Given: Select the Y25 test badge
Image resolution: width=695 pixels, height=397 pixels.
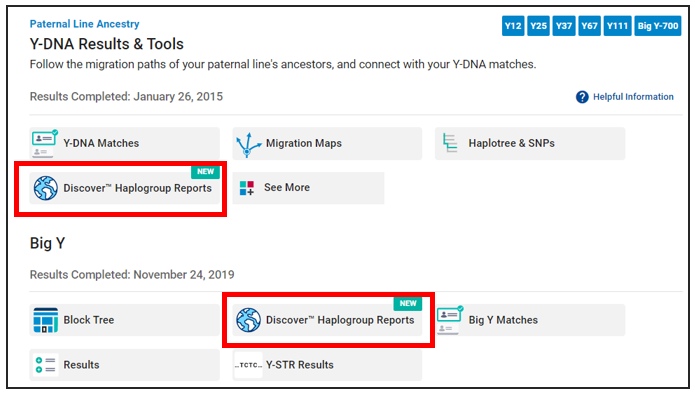Looking at the screenshot, I should click(538, 26).
